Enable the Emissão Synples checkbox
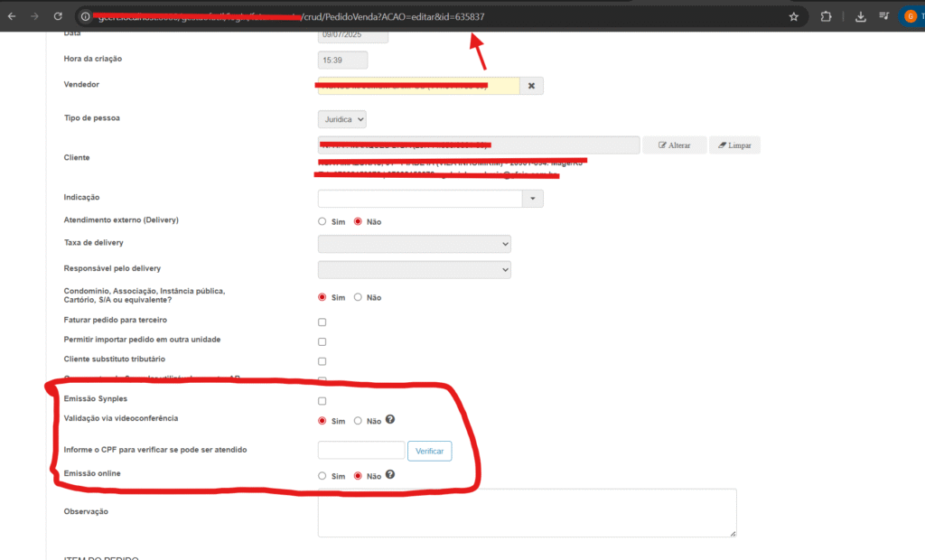Screen dimensions: 925x560 click(x=322, y=401)
